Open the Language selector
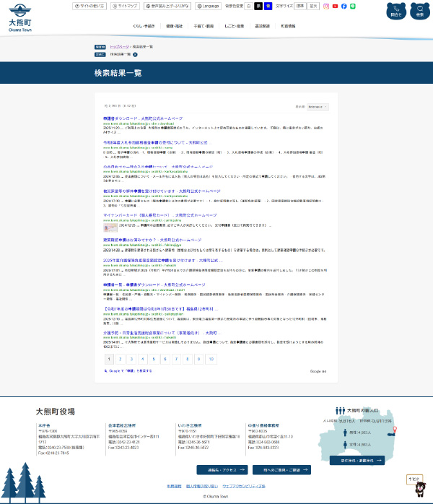433x504 pixels. [209, 6]
